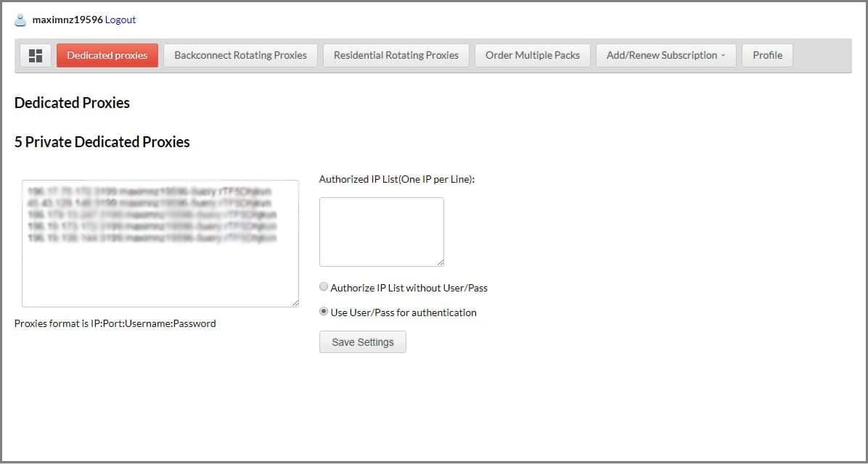The image size is (868, 464).
Task: Open the dashboard grid icon
Action: click(36, 55)
